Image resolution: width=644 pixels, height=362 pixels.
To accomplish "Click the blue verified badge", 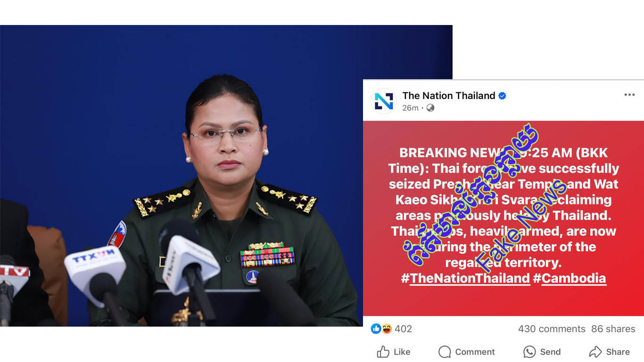I will click(x=503, y=96).
